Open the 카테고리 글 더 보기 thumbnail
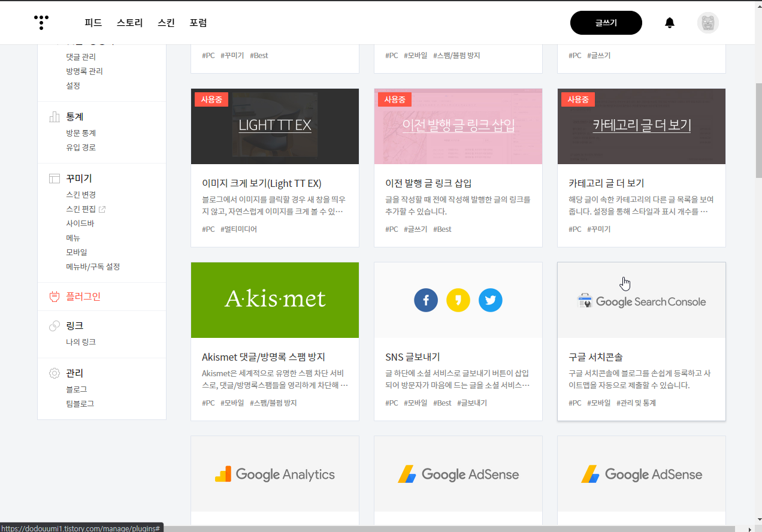 (642, 126)
